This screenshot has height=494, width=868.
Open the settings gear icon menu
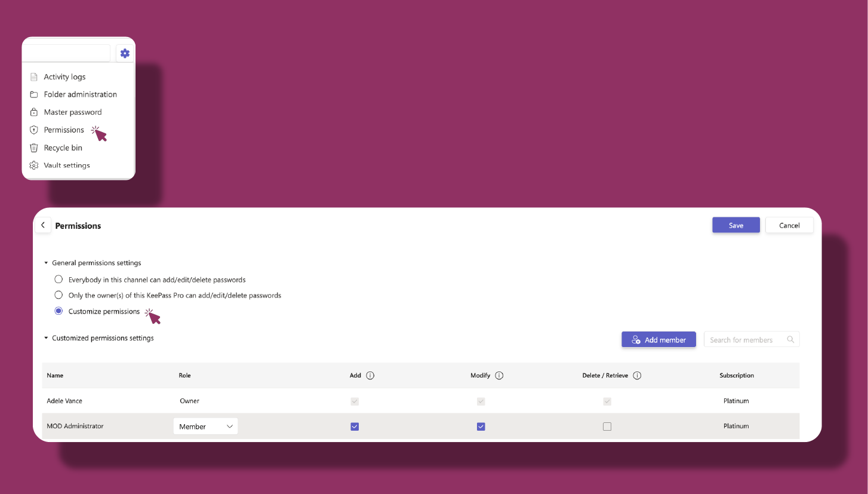coord(125,53)
